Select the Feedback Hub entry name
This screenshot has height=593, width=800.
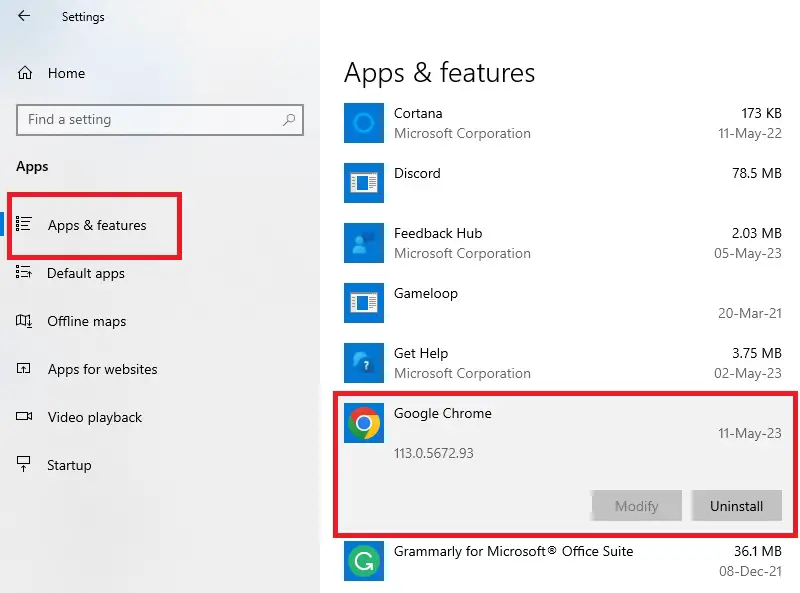click(x=438, y=233)
